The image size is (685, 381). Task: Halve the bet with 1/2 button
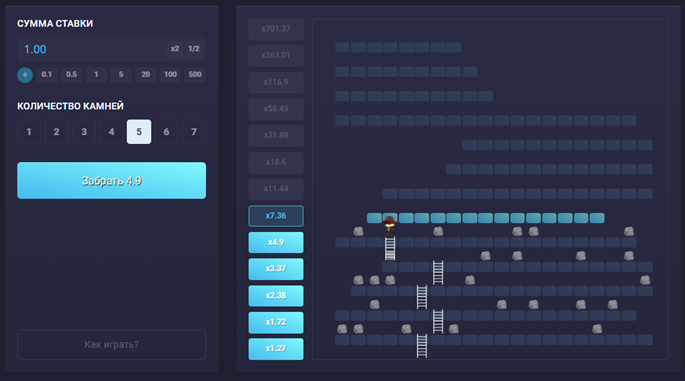tap(194, 48)
